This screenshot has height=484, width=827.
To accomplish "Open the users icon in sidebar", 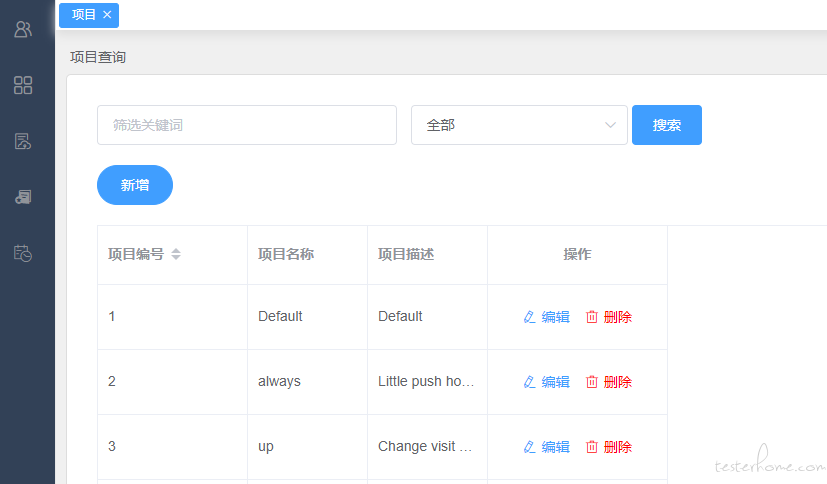I will [x=23, y=29].
